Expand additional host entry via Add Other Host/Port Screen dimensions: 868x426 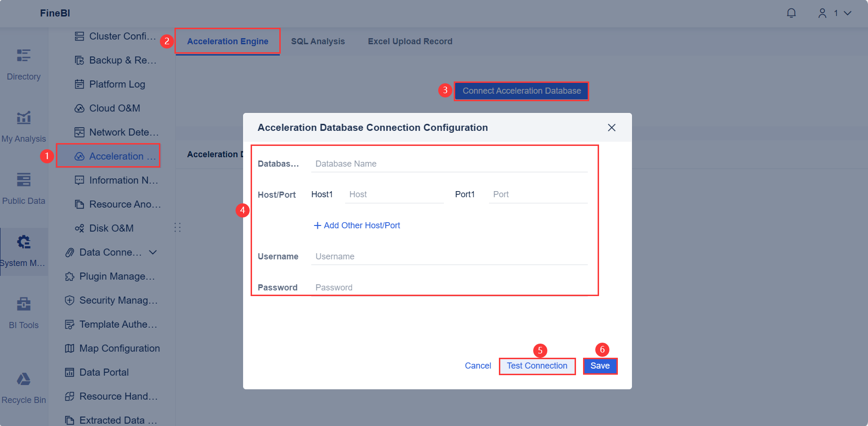point(356,225)
